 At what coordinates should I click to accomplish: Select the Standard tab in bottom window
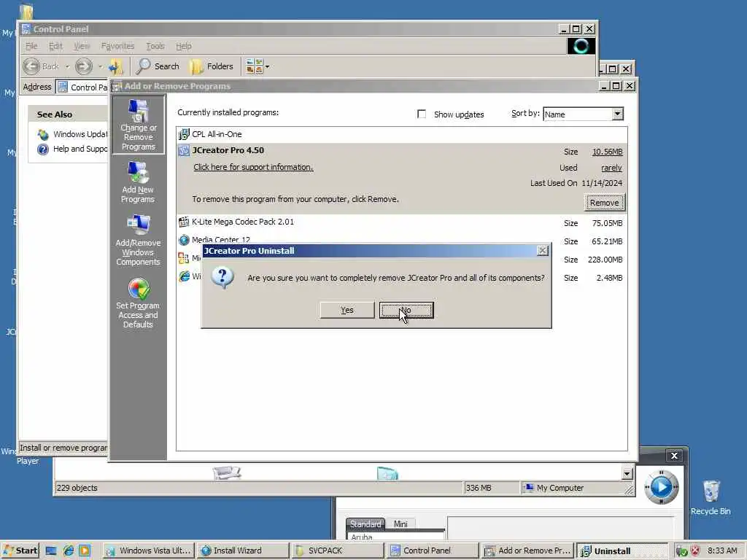[x=365, y=524]
